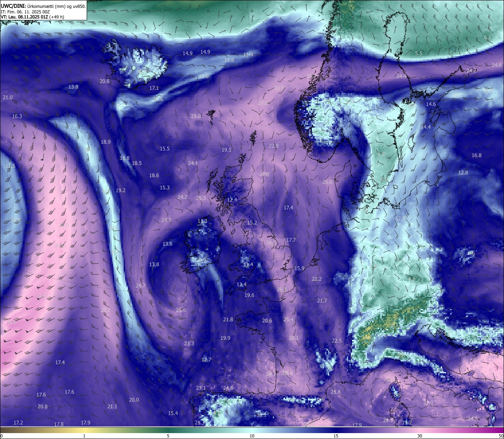
Task: Click the 17.7 value on the map
Action: pyautogui.click(x=291, y=240)
